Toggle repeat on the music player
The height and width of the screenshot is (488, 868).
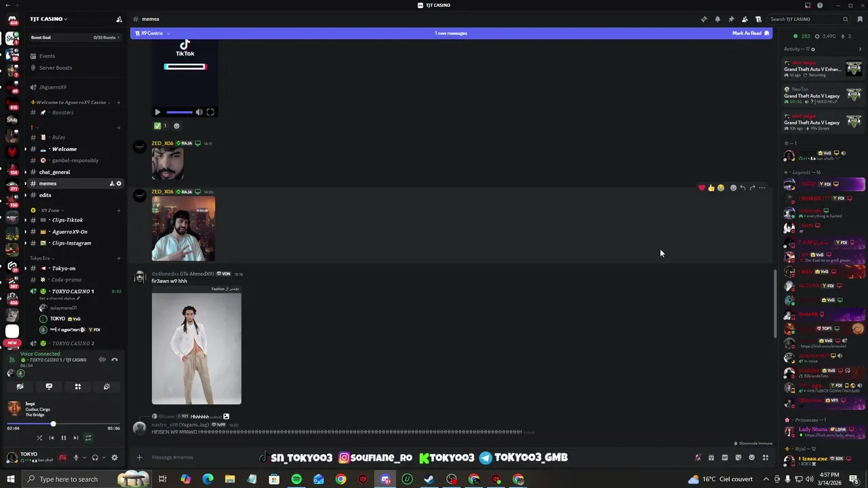click(x=88, y=438)
